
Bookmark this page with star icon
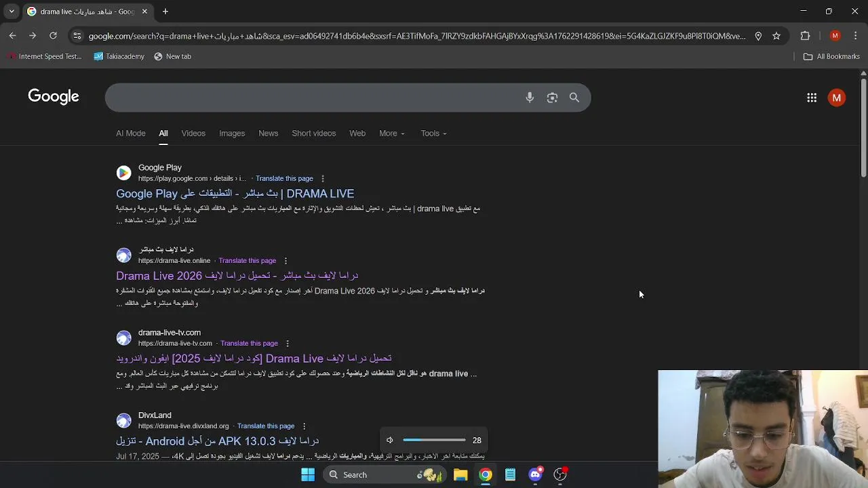pyautogui.click(x=776, y=36)
